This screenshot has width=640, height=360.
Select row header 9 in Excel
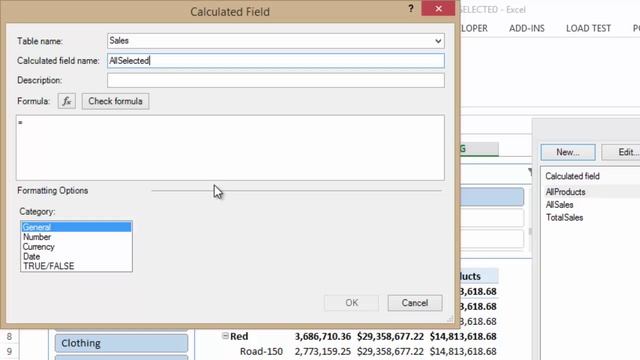9,351
